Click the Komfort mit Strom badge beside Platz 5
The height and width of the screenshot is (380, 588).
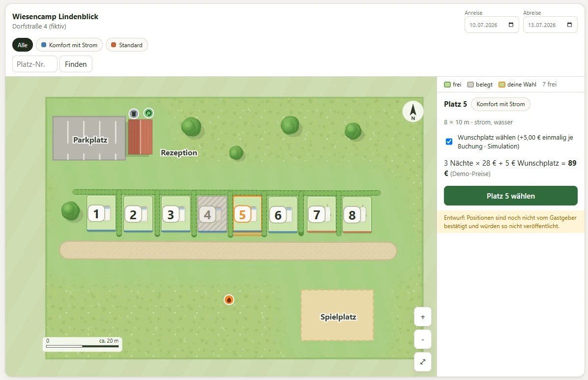(500, 104)
